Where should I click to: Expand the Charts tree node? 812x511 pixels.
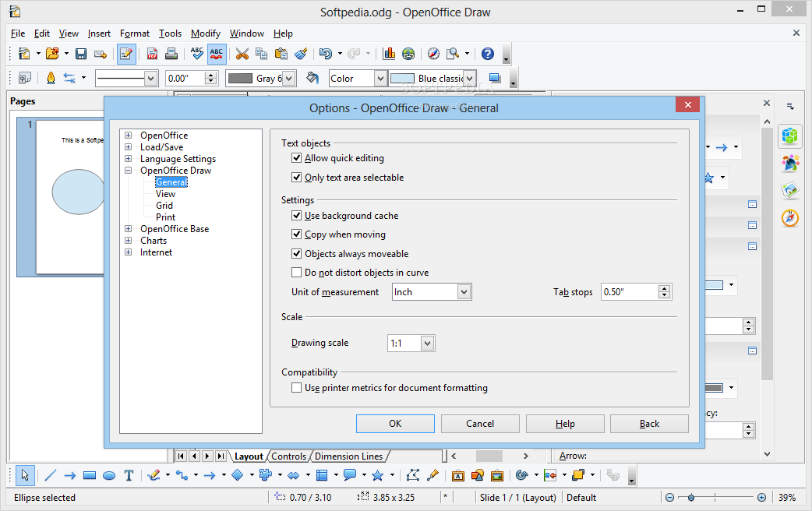[129, 240]
